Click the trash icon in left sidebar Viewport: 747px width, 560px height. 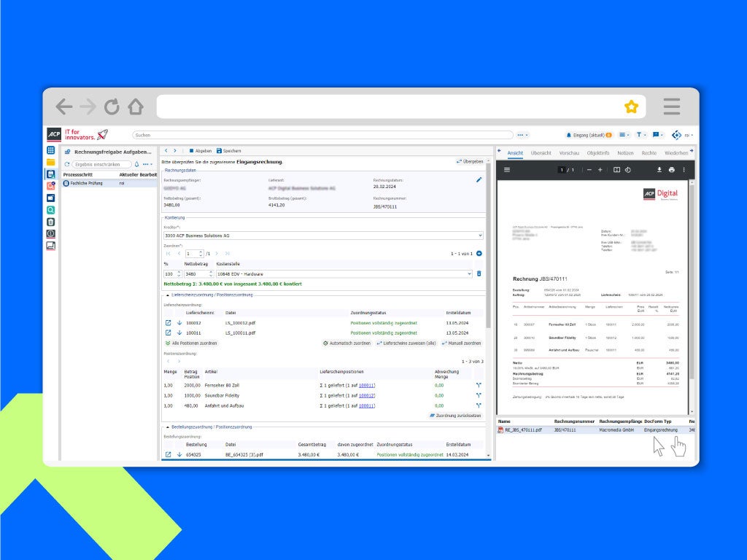(50, 222)
